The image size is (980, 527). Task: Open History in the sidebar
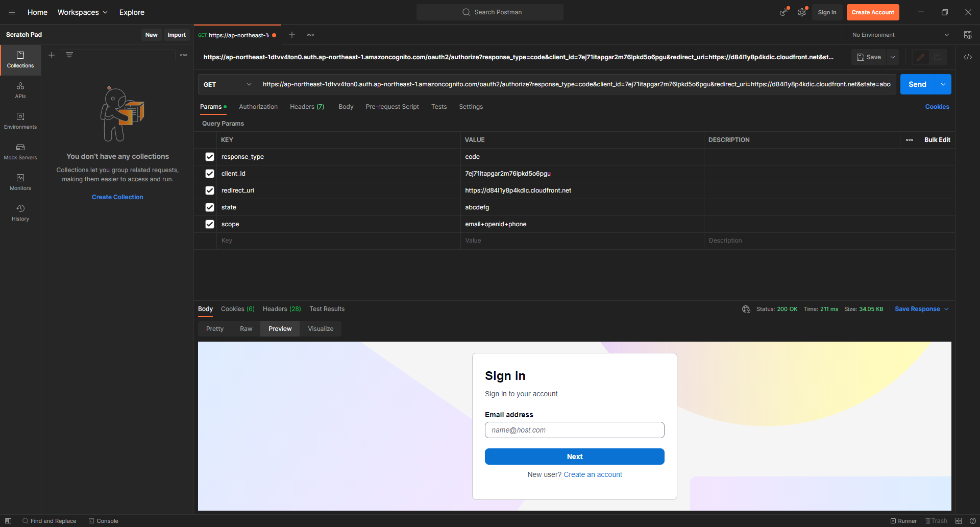point(20,213)
